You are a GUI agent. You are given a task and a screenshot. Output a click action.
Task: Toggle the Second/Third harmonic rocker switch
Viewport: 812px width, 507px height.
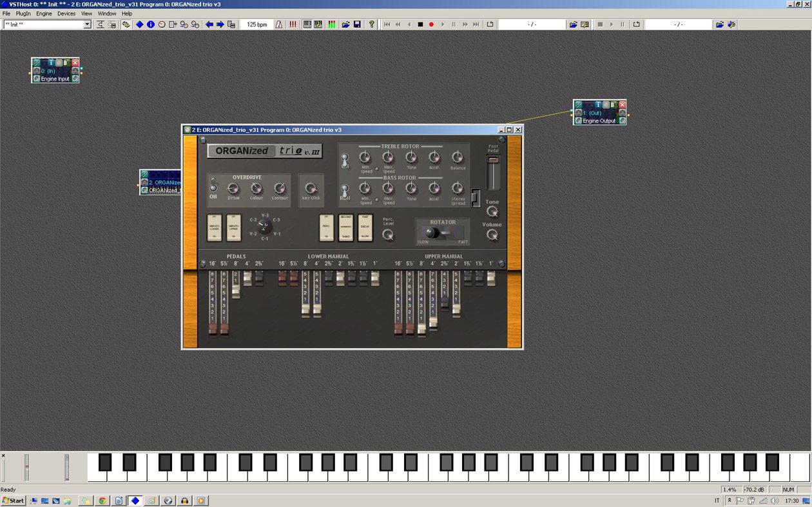[x=346, y=227]
